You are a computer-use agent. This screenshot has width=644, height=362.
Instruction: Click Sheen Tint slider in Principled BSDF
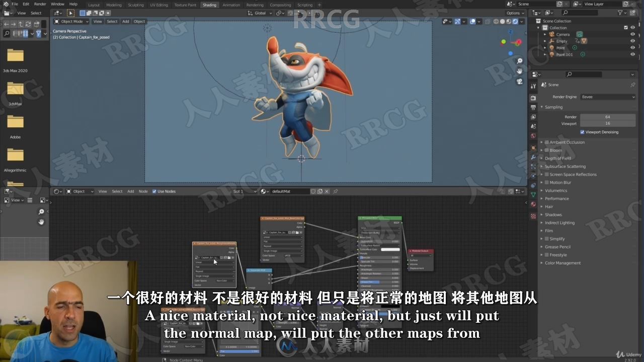pyautogui.click(x=379, y=282)
